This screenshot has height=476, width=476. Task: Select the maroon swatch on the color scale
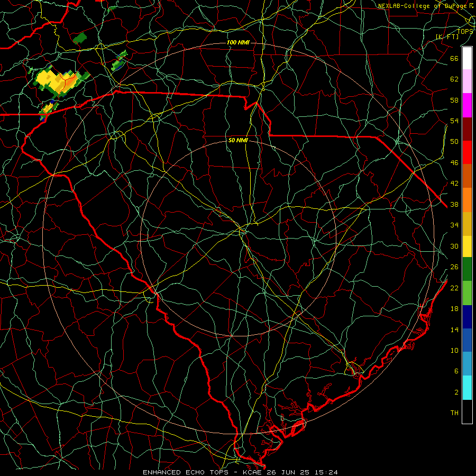click(467, 129)
